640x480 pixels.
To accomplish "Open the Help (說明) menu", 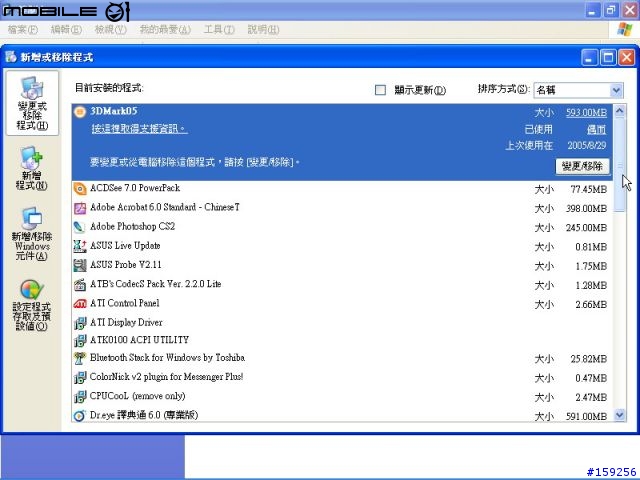I will click(263, 29).
